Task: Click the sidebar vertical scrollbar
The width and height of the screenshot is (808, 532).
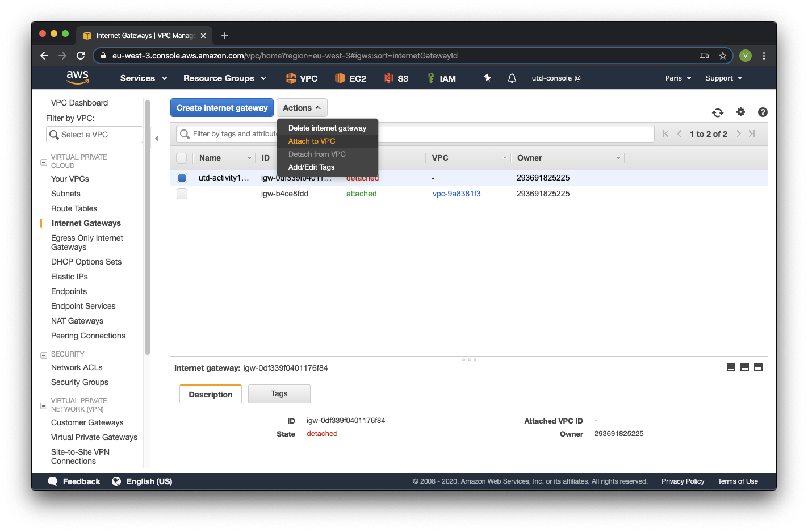Action: (x=148, y=227)
